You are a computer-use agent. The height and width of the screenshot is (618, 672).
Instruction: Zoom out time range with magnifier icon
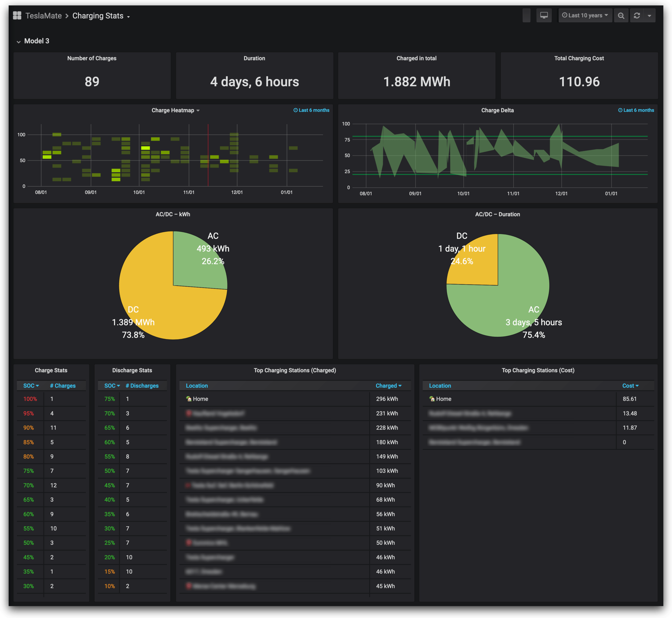[x=621, y=16]
